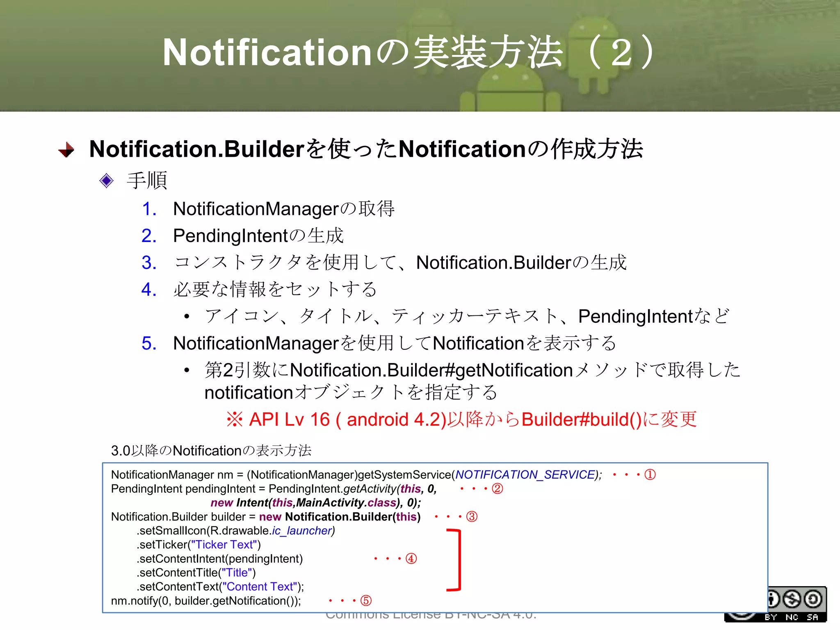Click the code "new Intent(this,MainActivity.class), 0);"
The image size is (840, 630).
[x=316, y=502]
